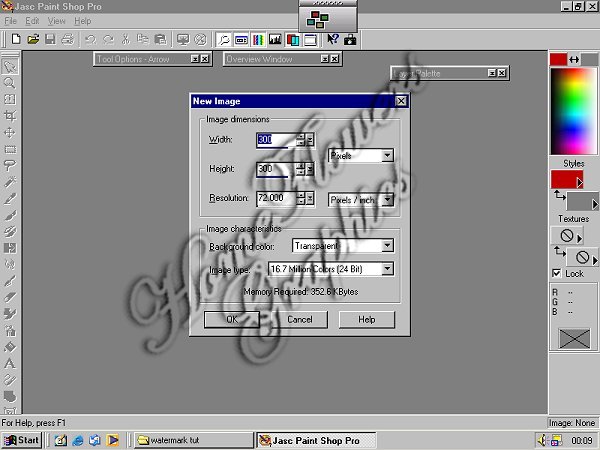
Task: Expand the Background color dropdown
Action: (x=386, y=246)
